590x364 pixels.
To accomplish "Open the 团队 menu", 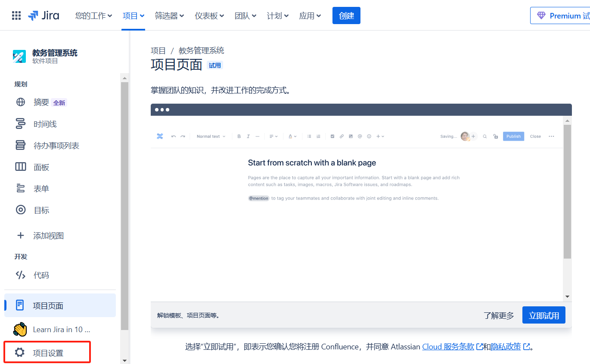I will (x=245, y=16).
